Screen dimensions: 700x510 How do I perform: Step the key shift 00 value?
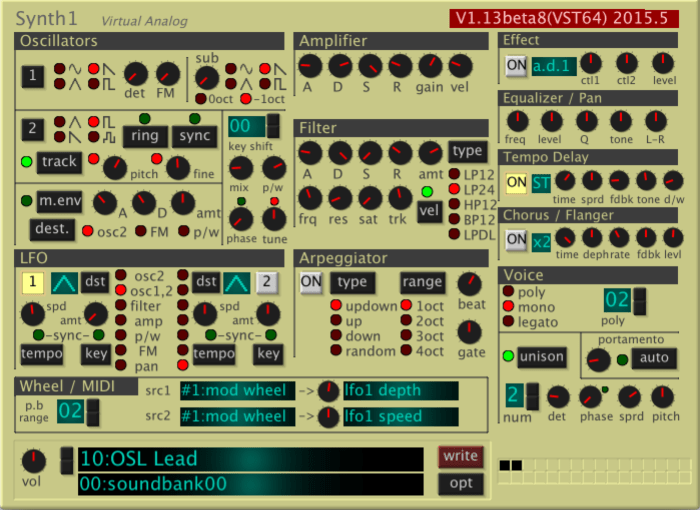point(273,126)
